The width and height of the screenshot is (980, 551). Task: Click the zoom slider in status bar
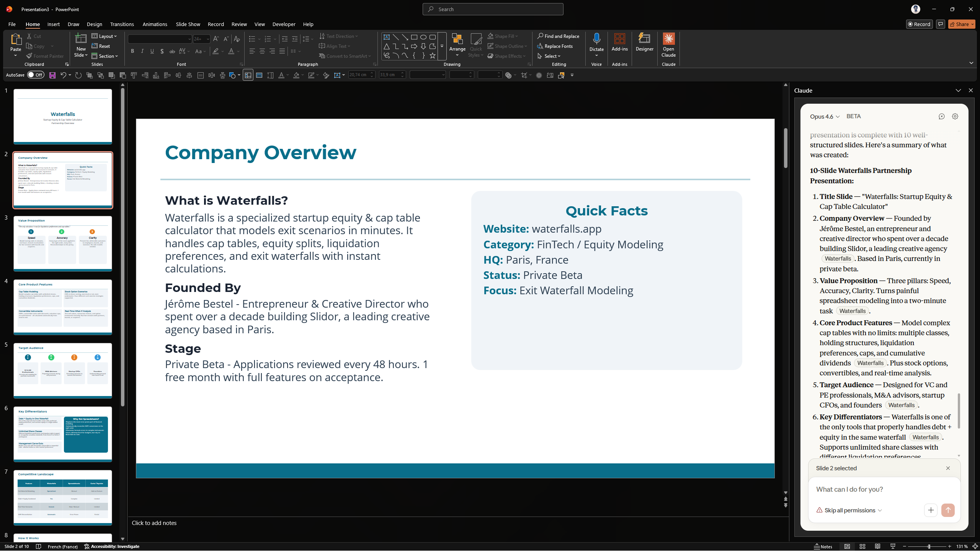(928, 546)
